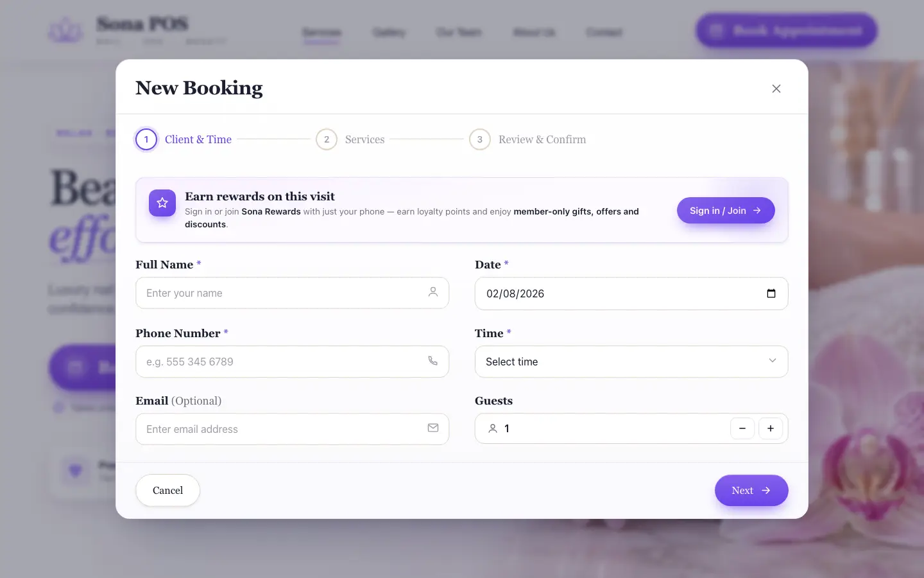
Task: Go to step 1 Client & Time
Action: click(184, 139)
